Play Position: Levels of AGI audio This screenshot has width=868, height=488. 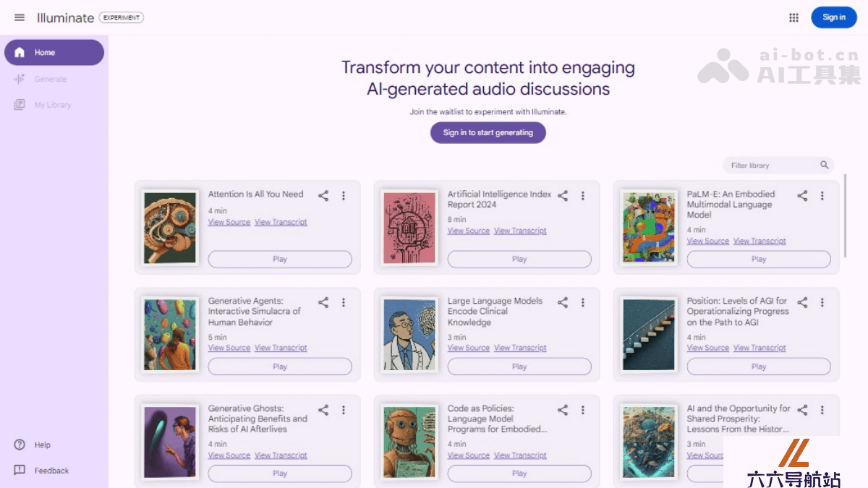tap(759, 367)
